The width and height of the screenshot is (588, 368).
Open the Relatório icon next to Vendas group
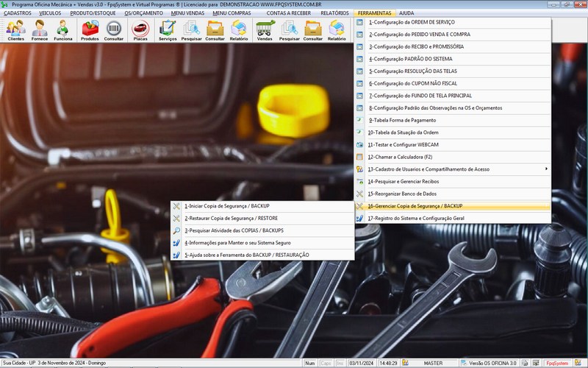click(337, 30)
